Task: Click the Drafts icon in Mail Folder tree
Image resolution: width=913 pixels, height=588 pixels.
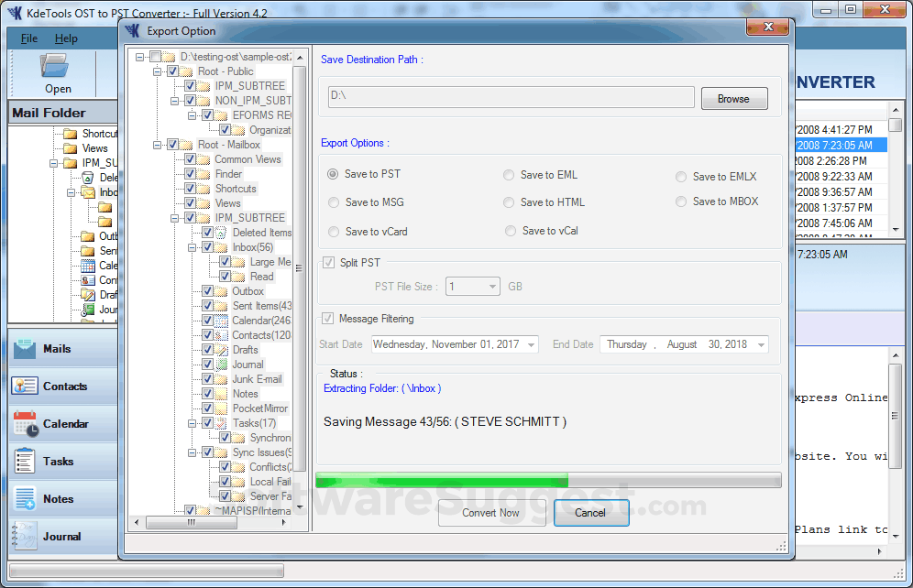Action: [x=88, y=295]
